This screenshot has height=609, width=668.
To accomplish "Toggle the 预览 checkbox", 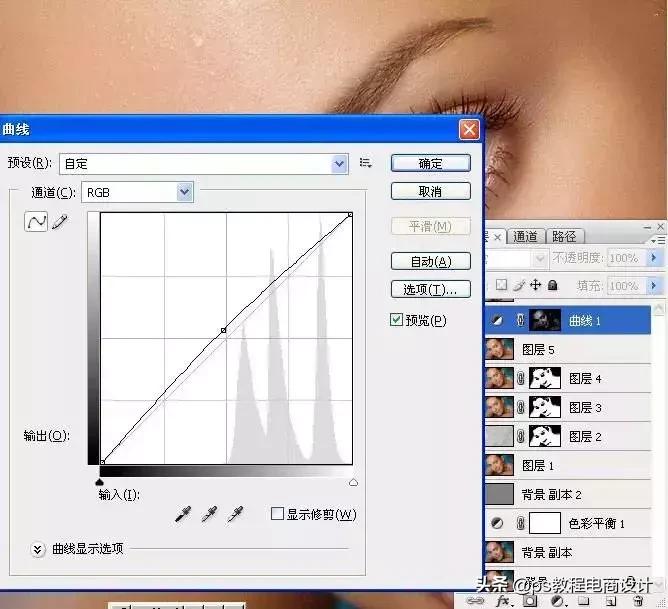I will [x=396, y=319].
